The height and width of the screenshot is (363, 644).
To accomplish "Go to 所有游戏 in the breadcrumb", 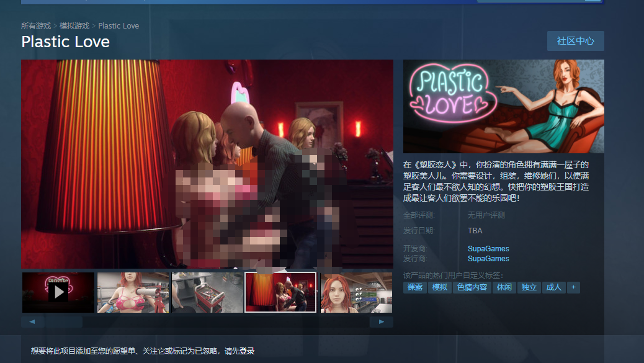I will click(36, 26).
